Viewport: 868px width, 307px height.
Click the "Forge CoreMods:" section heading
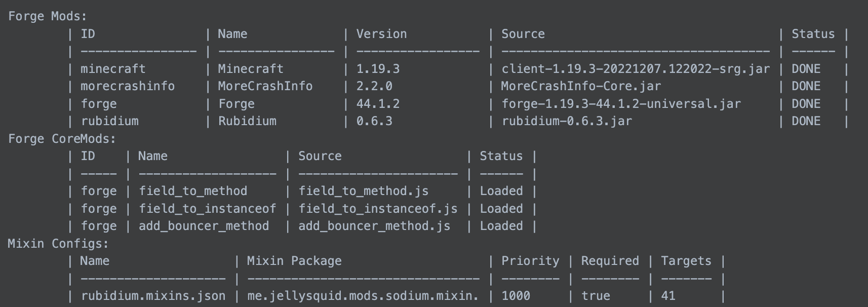62,139
